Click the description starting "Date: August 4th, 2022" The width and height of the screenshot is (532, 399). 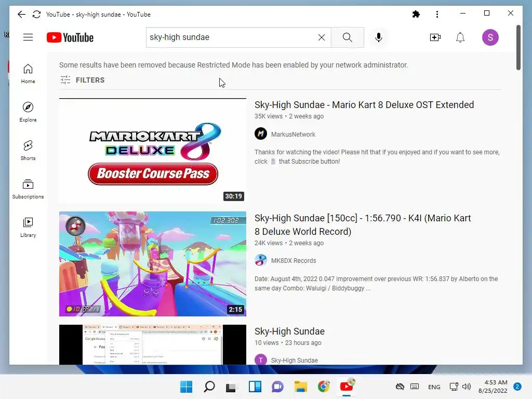pyautogui.click(x=376, y=284)
